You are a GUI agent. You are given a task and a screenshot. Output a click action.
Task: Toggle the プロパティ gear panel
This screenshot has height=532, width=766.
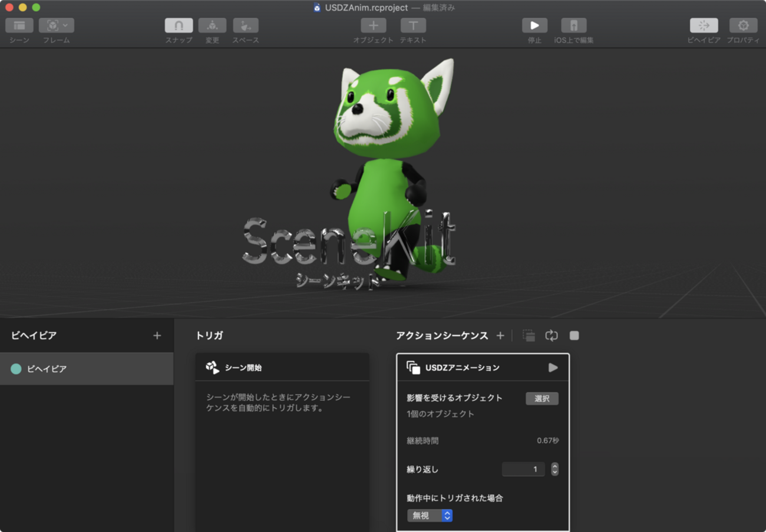point(743,25)
